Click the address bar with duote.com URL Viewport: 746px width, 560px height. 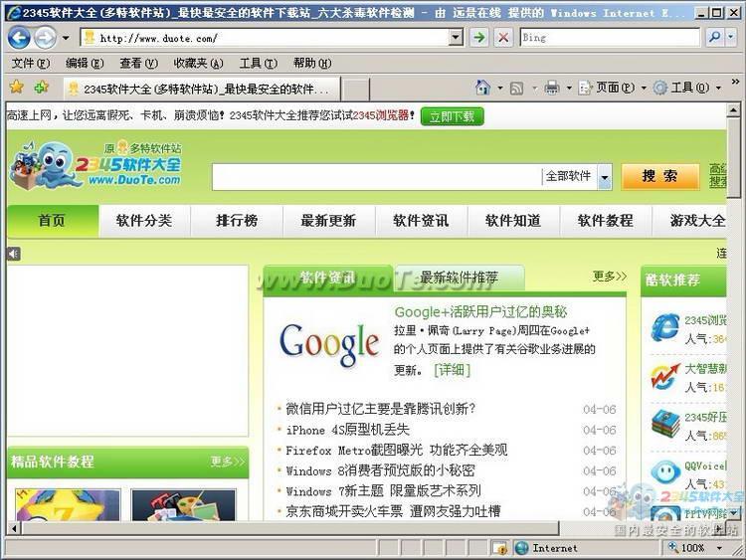coord(266,38)
